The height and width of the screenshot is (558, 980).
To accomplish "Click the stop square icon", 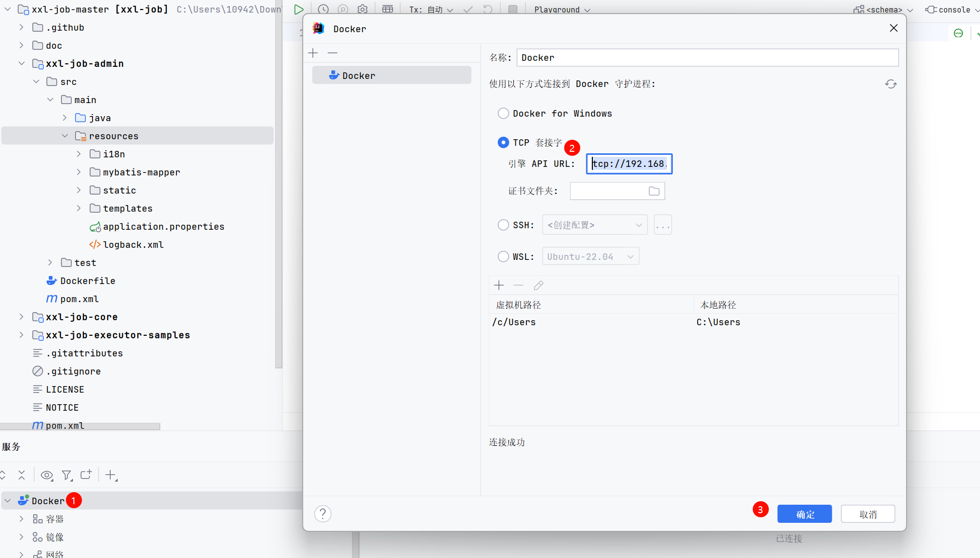I will click(x=513, y=10).
